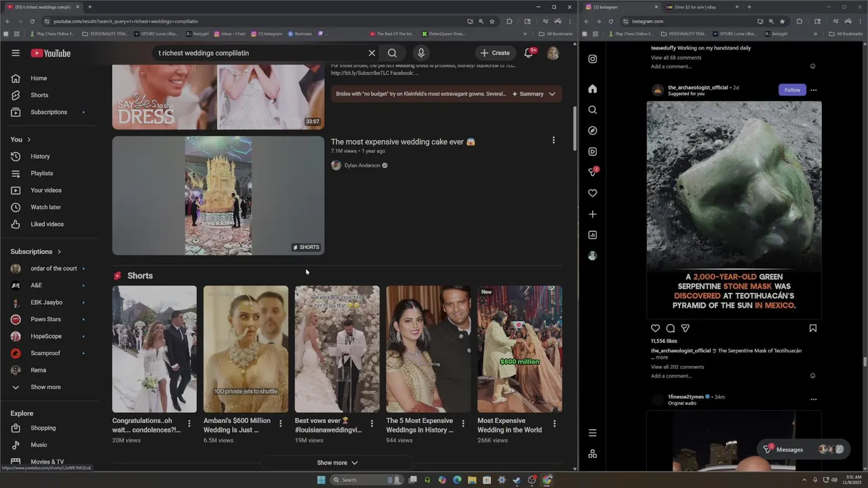Open Subscriptions in YouTube sidebar

(49, 112)
